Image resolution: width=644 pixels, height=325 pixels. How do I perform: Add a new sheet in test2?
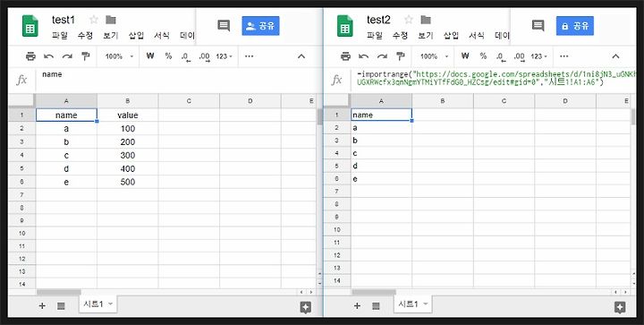tap(357, 305)
